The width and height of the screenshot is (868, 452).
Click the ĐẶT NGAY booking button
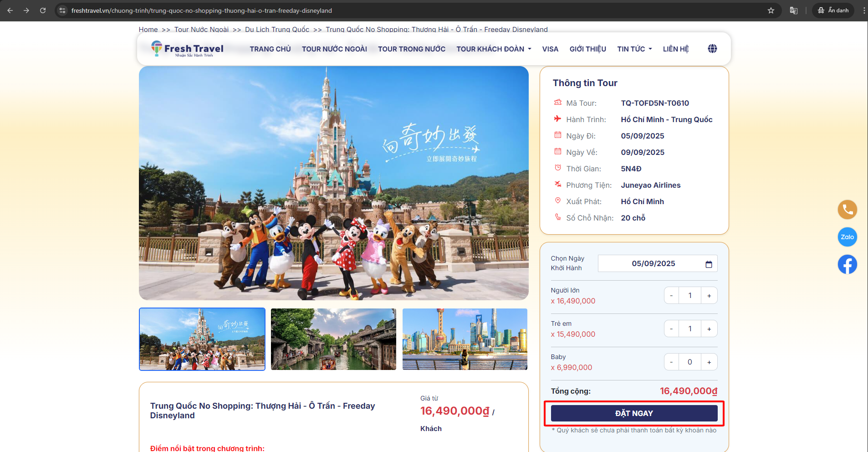click(x=634, y=413)
